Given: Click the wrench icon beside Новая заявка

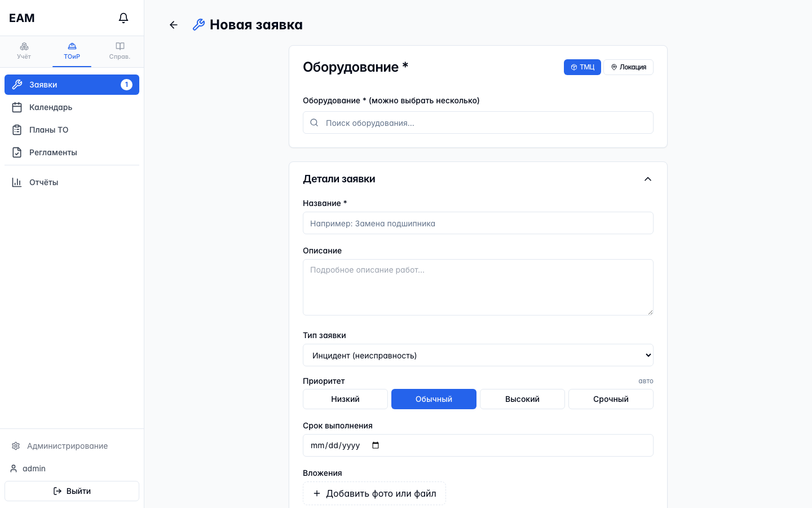Looking at the screenshot, I should coord(198,25).
